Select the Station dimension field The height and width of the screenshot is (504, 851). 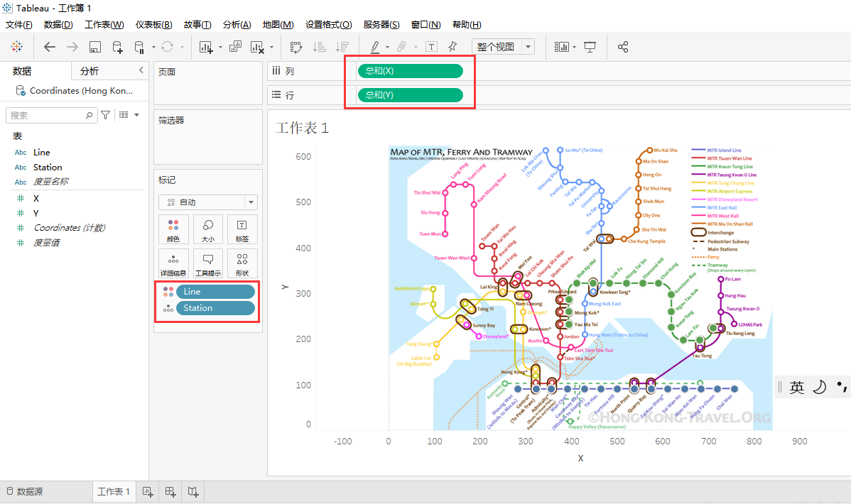pos(47,167)
